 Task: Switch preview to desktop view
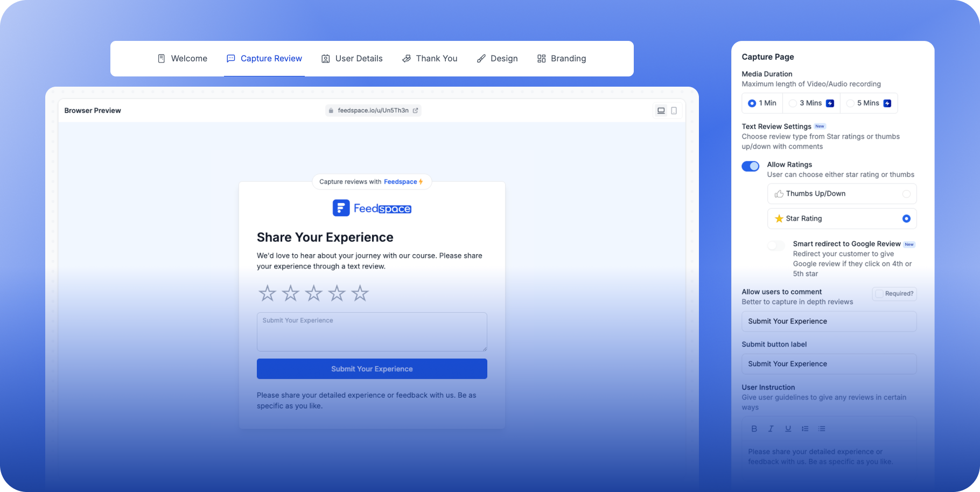[x=661, y=111]
